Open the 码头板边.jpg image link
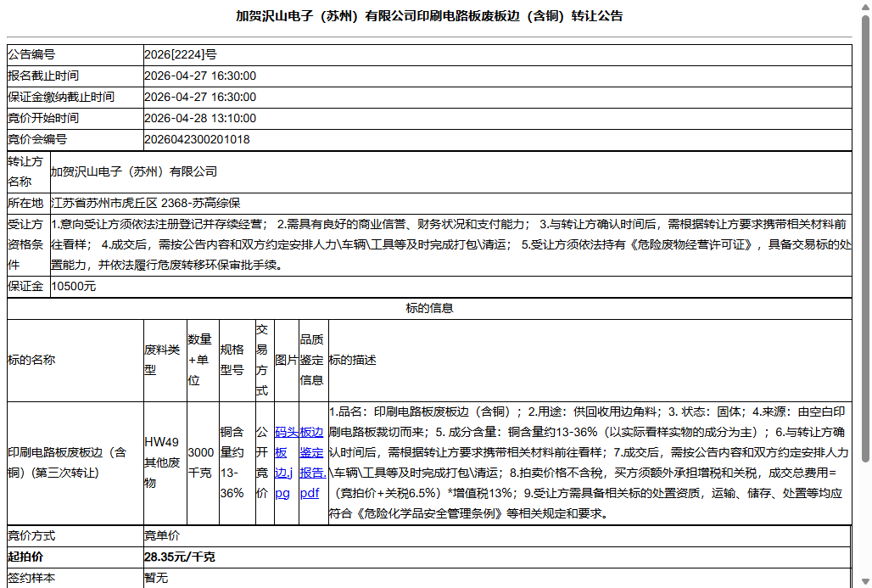The width and height of the screenshot is (872, 588). point(287,462)
